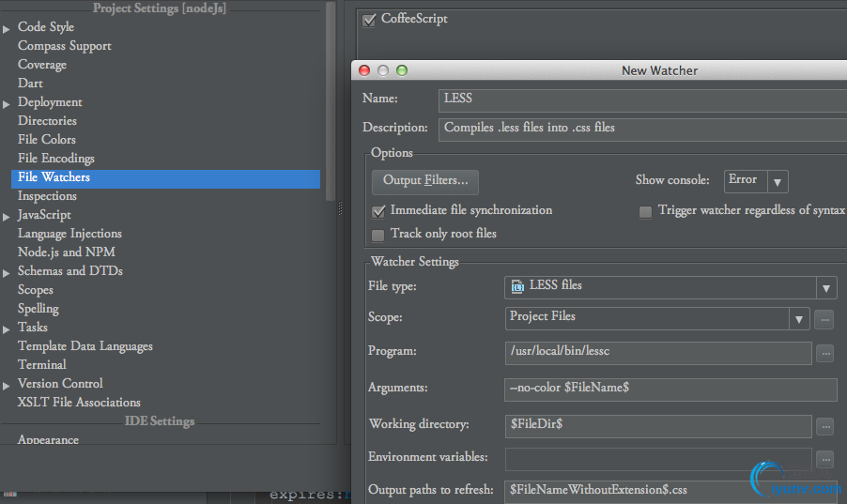Open the File type dropdown
Image resolution: width=847 pixels, height=504 pixels.
pyautogui.click(x=826, y=288)
